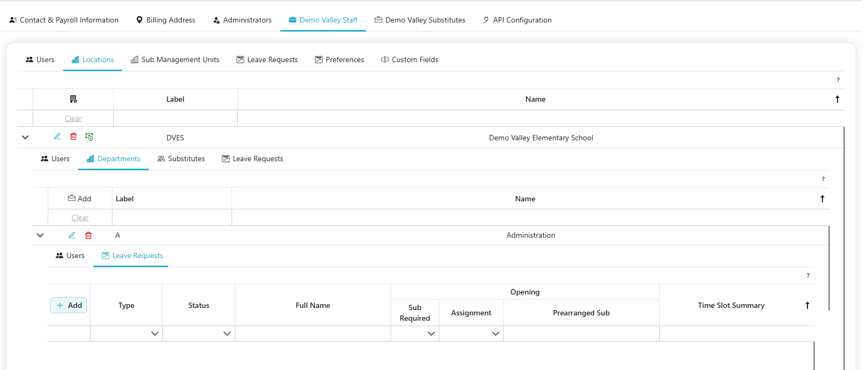Open the Sub Required filter dropdown
The image size is (868, 370).
tap(431, 334)
